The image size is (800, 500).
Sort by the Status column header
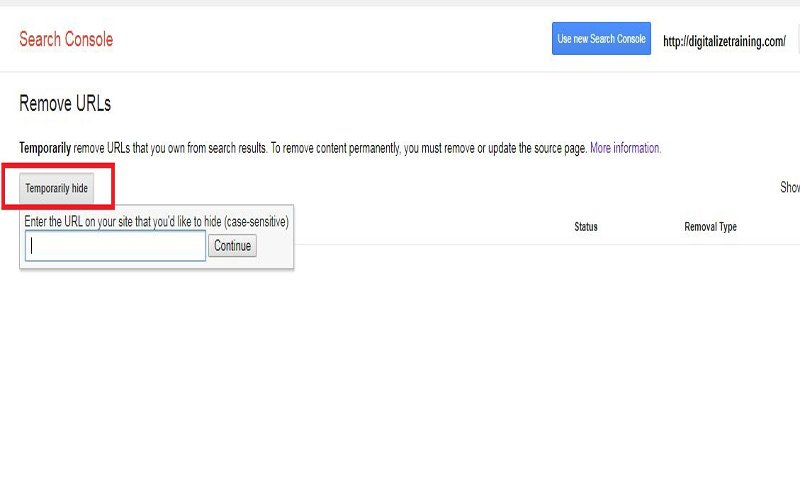(x=586, y=227)
